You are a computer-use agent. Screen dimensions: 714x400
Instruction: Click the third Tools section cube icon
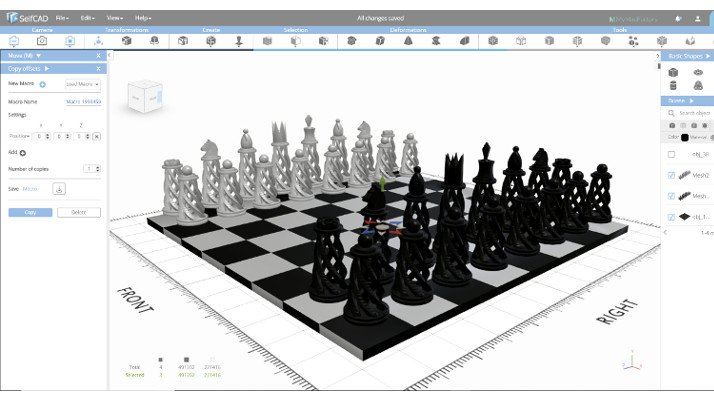pos(549,41)
